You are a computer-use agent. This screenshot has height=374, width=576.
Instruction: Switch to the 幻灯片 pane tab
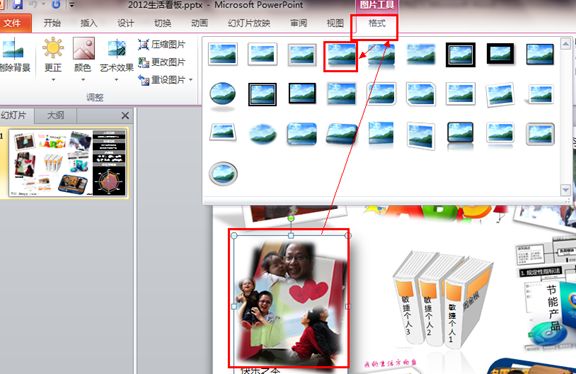click(x=14, y=115)
